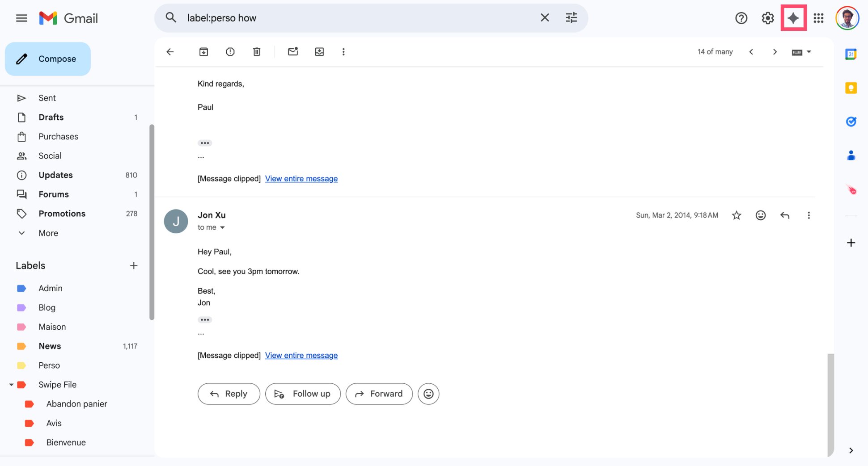
Task: Open the Promotions label
Action: [x=62, y=213]
